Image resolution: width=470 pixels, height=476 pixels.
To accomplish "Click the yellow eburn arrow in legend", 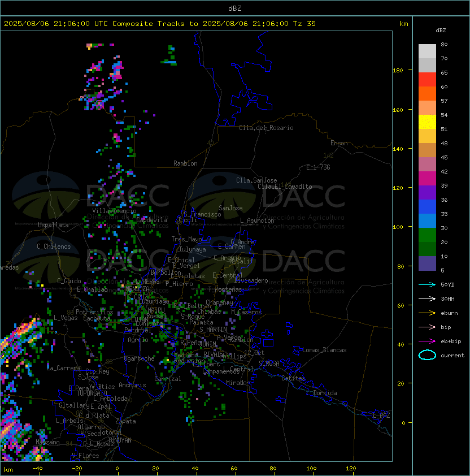I will (427, 313).
